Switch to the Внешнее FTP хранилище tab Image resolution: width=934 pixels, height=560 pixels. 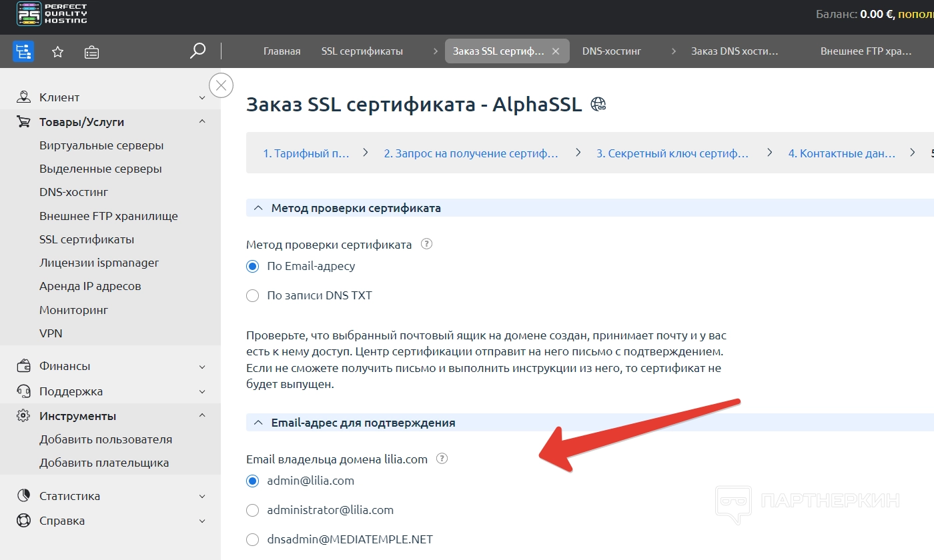pos(865,51)
